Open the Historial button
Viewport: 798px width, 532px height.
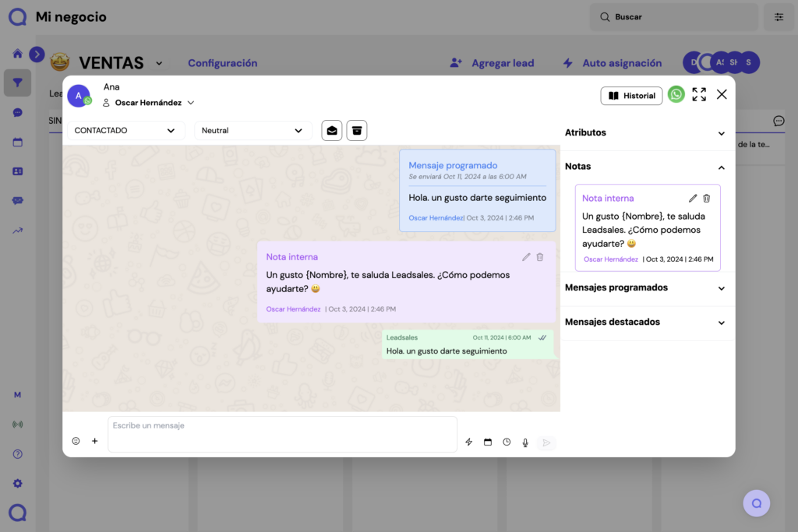(x=631, y=96)
